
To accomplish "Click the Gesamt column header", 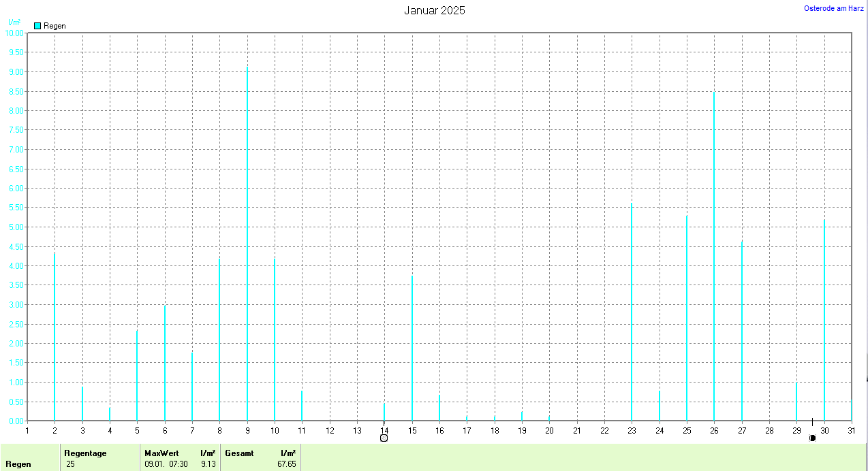I will click(x=238, y=453).
